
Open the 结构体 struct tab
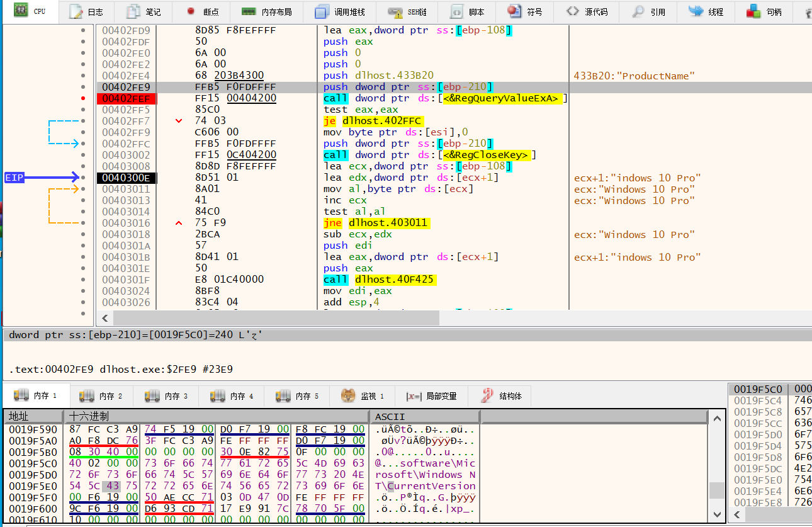coord(499,396)
